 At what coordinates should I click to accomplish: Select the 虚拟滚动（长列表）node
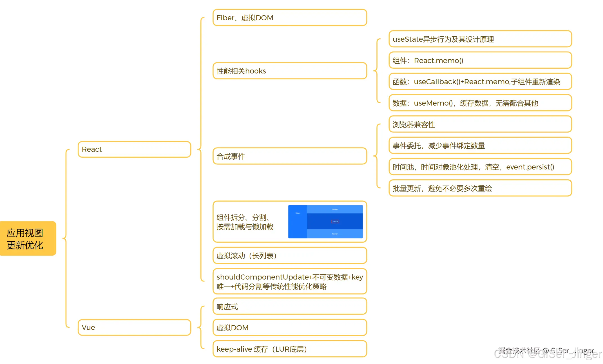[x=289, y=256]
